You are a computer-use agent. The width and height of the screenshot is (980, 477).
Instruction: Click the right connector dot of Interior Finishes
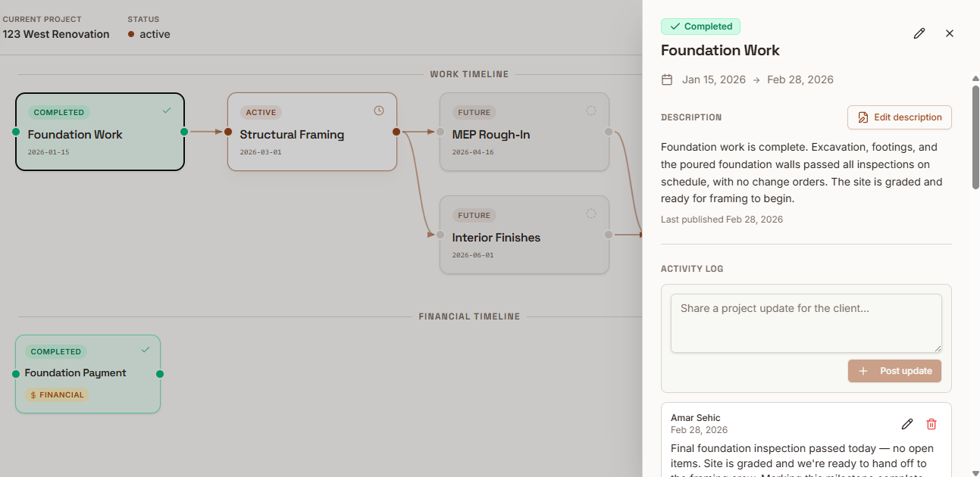pyautogui.click(x=609, y=235)
